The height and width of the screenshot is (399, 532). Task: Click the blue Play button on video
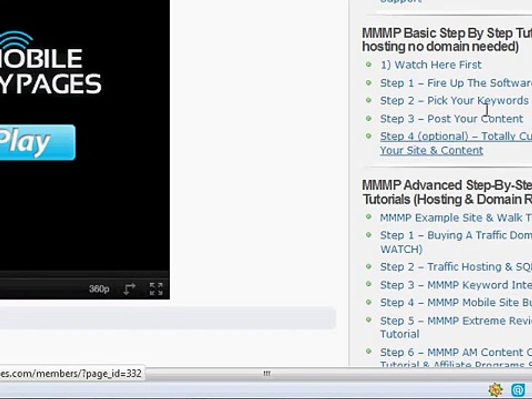click(37, 142)
